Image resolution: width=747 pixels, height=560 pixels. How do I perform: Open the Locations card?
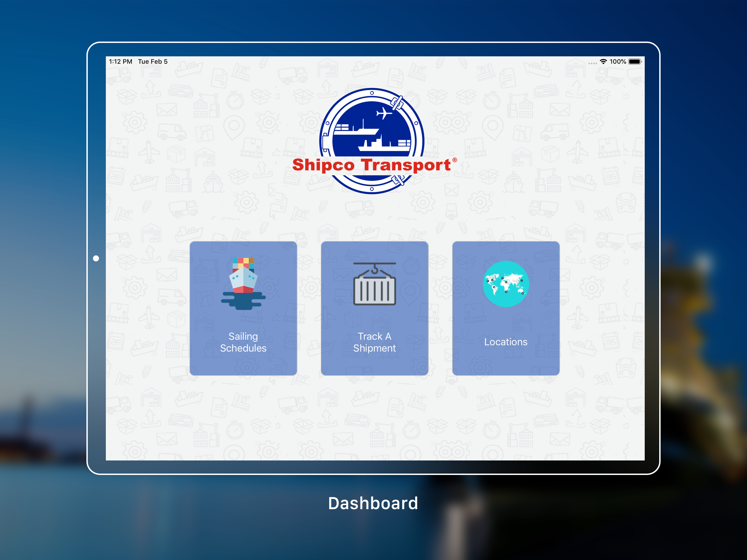coord(506,308)
